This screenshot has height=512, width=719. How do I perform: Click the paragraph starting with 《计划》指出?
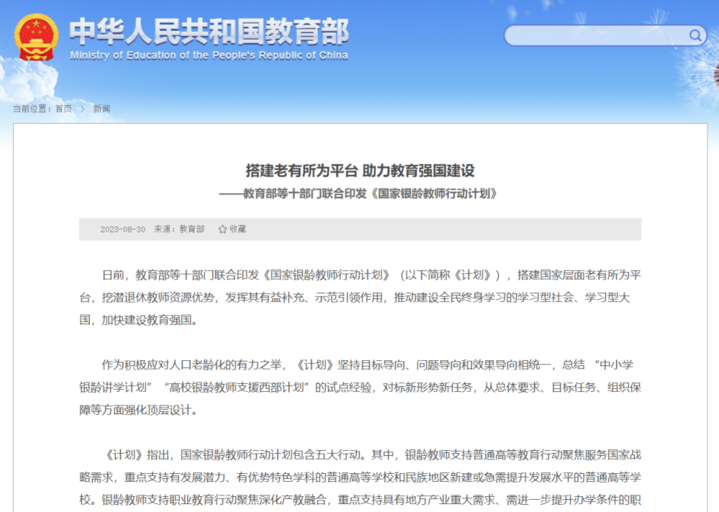click(360, 477)
